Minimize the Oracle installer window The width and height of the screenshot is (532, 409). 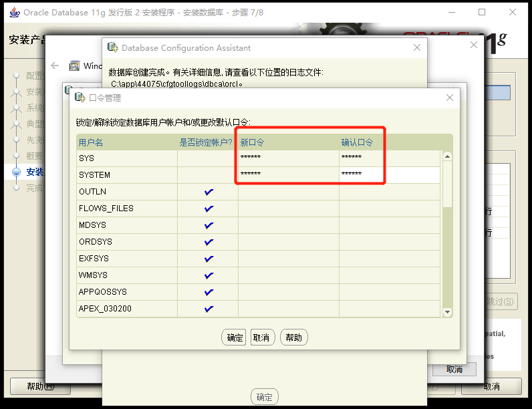click(x=452, y=12)
